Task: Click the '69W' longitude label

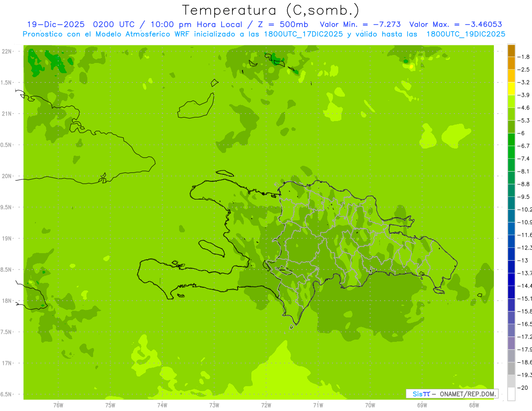Action: [422, 405]
